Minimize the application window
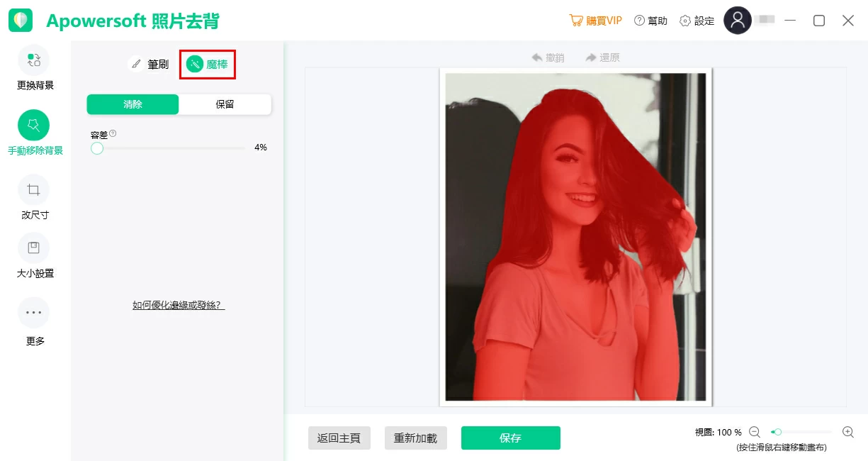This screenshot has width=868, height=461. 790,21
